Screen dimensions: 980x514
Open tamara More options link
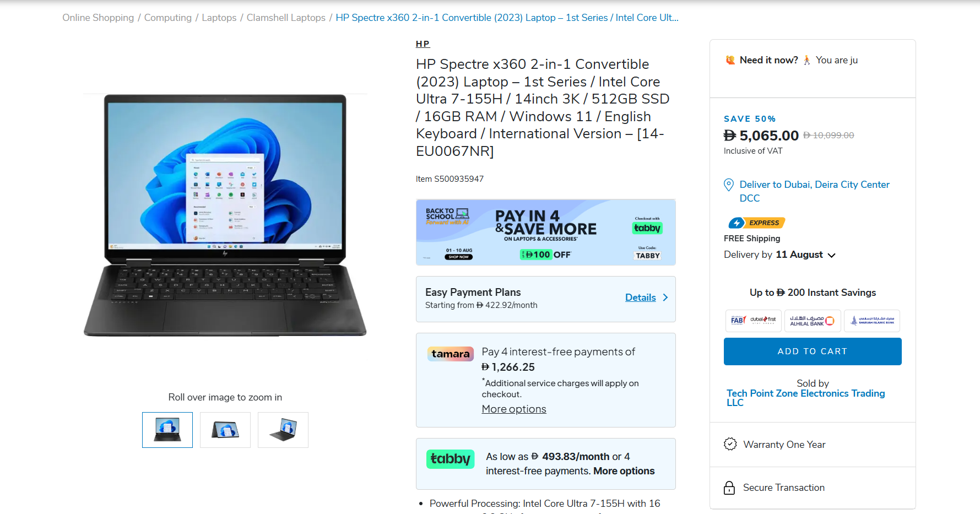tap(514, 409)
